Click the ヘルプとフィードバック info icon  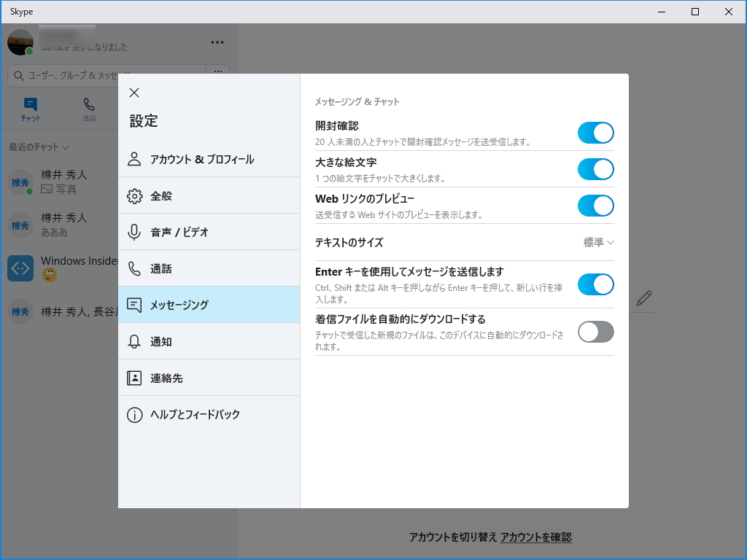pos(135,415)
